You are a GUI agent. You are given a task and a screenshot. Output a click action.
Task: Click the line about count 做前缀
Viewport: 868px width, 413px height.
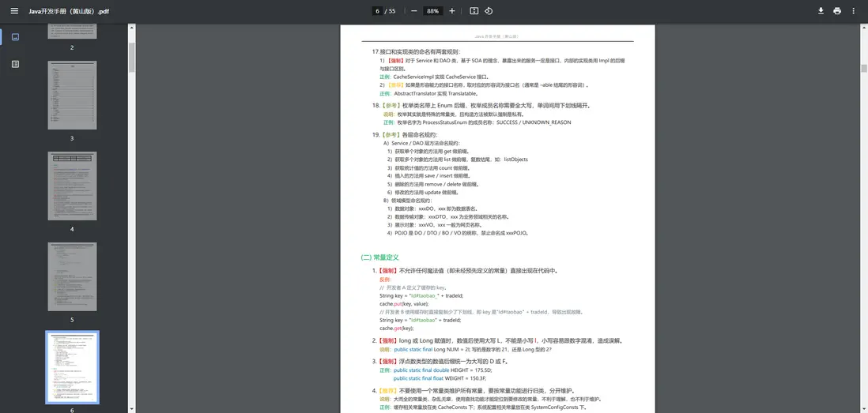pyautogui.click(x=428, y=167)
